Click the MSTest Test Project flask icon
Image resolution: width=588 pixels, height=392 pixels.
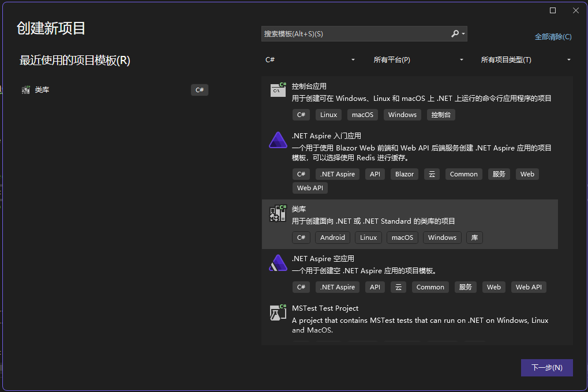coord(278,312)
